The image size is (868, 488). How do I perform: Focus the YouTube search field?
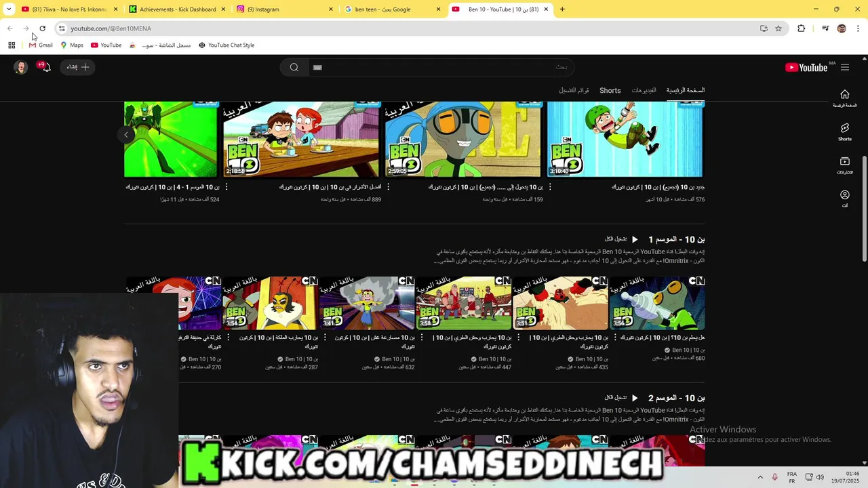tap(441, 67)
